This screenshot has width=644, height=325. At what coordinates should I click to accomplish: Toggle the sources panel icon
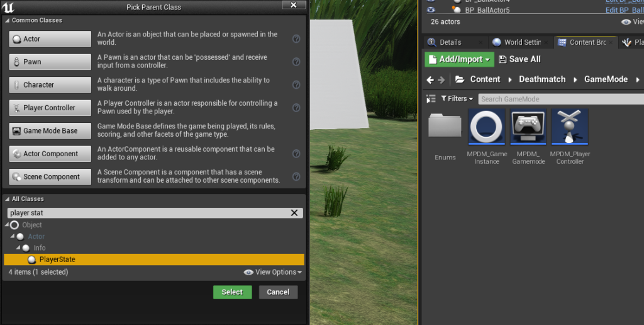[431, 99]
